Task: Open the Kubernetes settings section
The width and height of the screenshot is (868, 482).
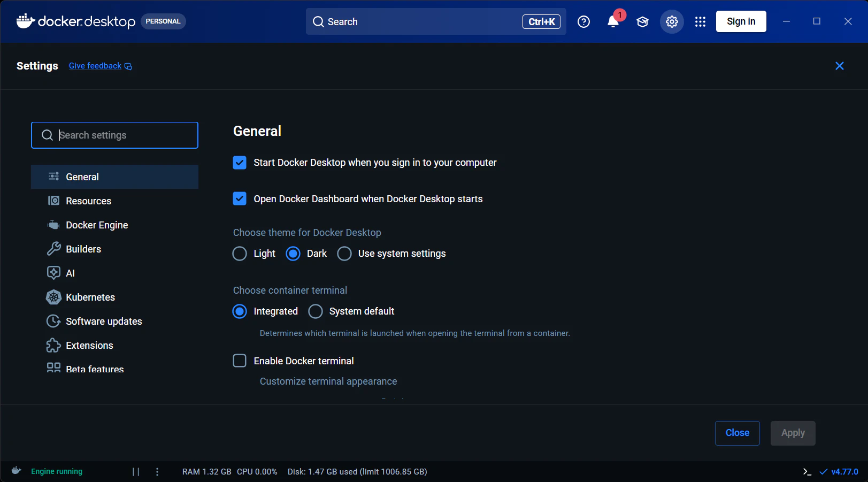Action: (x=114, y=297)
